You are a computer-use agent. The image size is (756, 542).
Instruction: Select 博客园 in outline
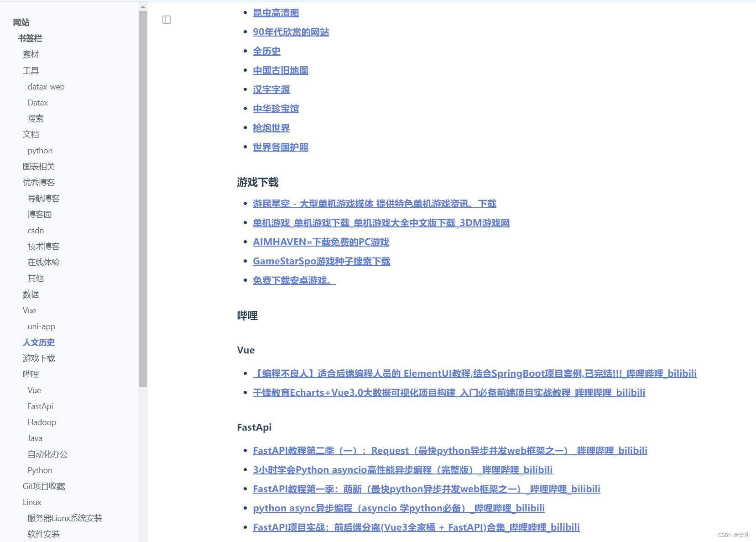tap(40, 214)
